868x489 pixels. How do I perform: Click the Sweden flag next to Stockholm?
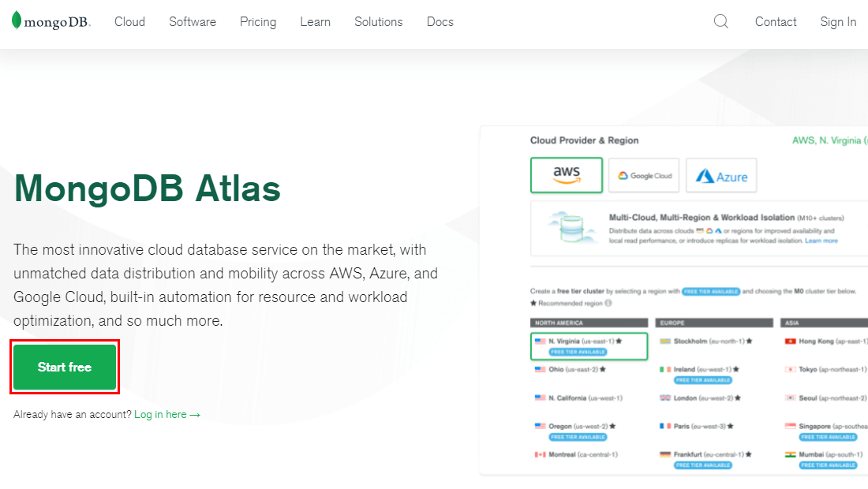tap(665, 342)
